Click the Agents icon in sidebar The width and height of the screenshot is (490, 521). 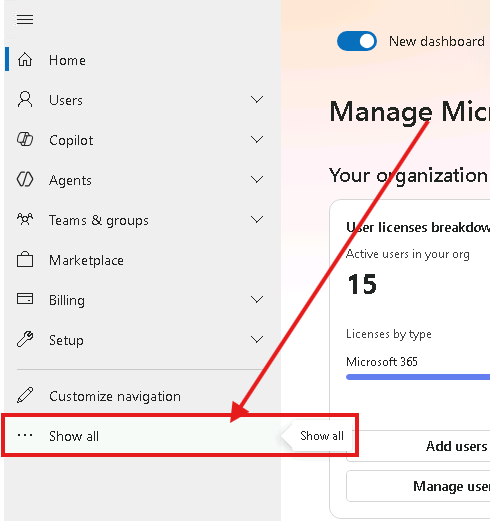(25, 179)
